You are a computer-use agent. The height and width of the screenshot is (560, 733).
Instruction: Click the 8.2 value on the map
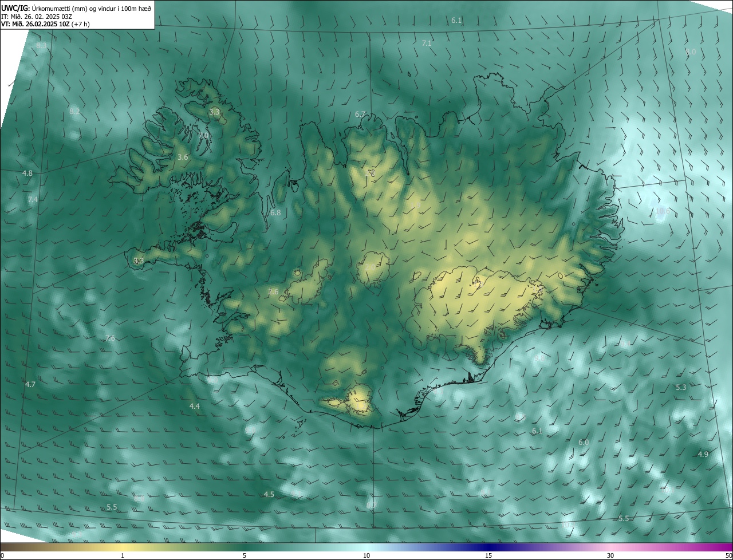point(74,111)
